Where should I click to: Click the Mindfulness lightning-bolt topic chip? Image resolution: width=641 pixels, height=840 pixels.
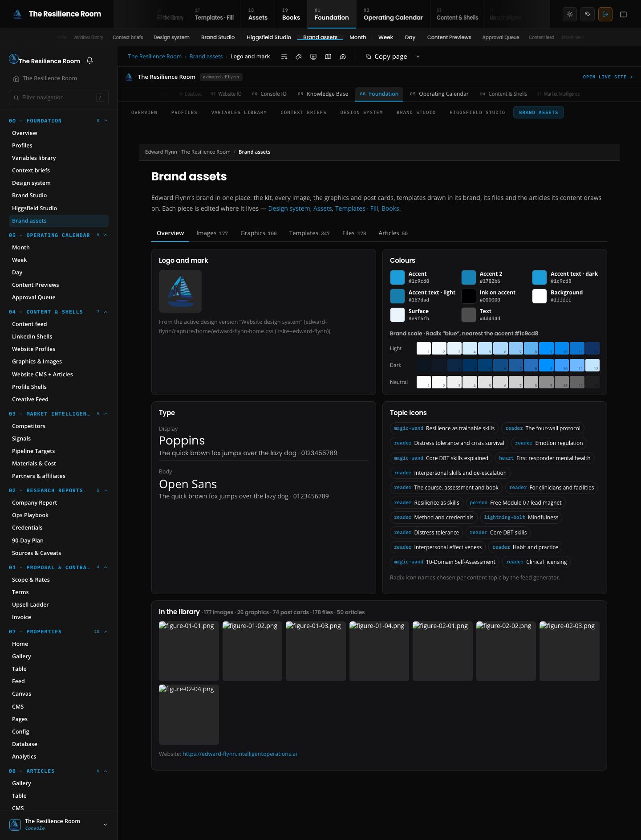click(521, 518)
